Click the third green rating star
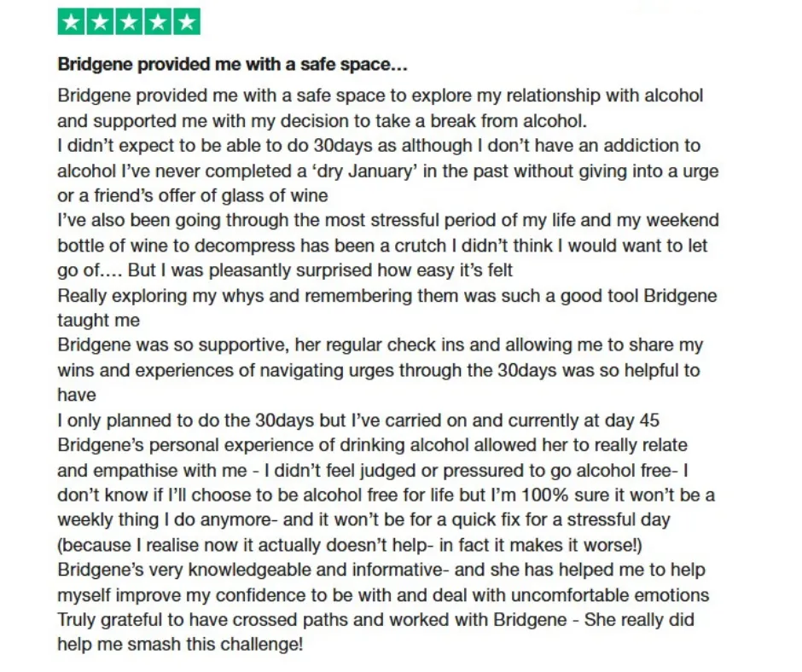 pyautogui.click(x=129, y=22)
